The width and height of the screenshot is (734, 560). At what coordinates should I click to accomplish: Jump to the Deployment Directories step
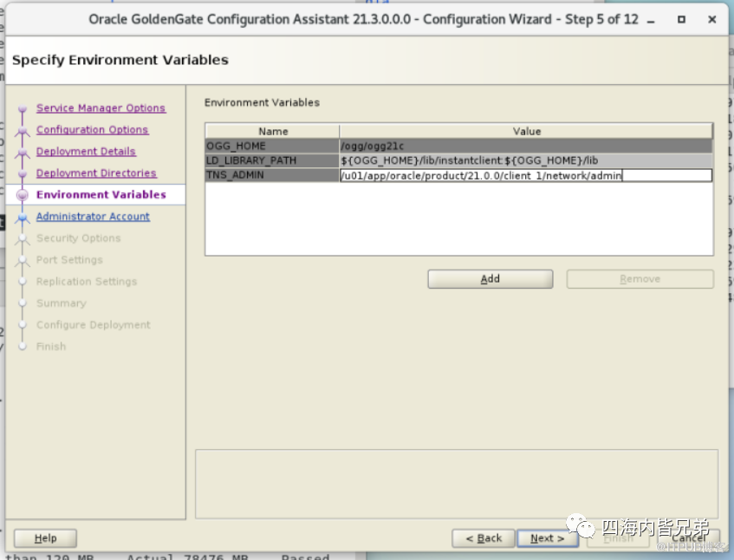click(96, 173)
